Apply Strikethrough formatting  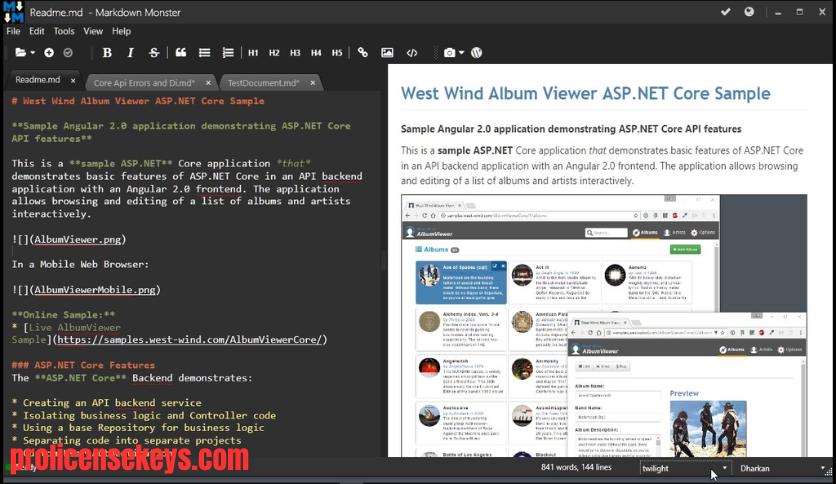point(154,53)
